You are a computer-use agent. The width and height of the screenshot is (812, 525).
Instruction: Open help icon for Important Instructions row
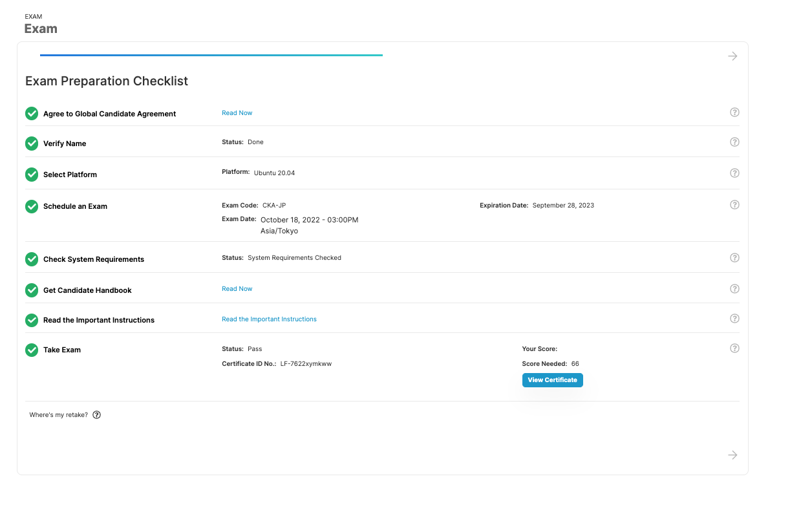(x=734, y=319)
